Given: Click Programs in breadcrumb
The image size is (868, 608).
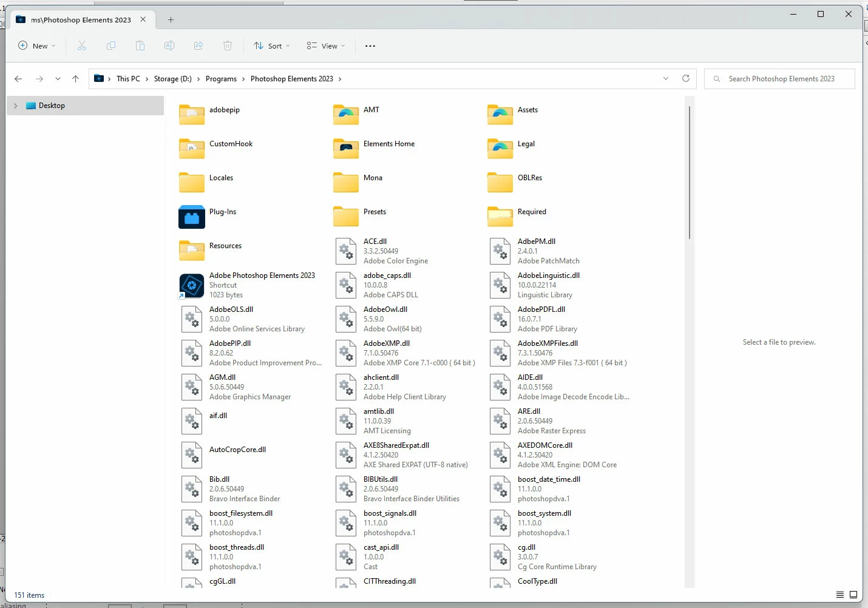Looking at the screenshot, I should tap(221, 79).
